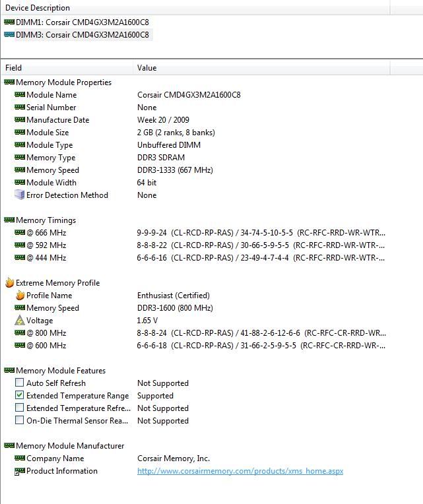Viewport: 423px width, 504px height.
Task: Click the Memory Module Features heading text
Action: 61,371
